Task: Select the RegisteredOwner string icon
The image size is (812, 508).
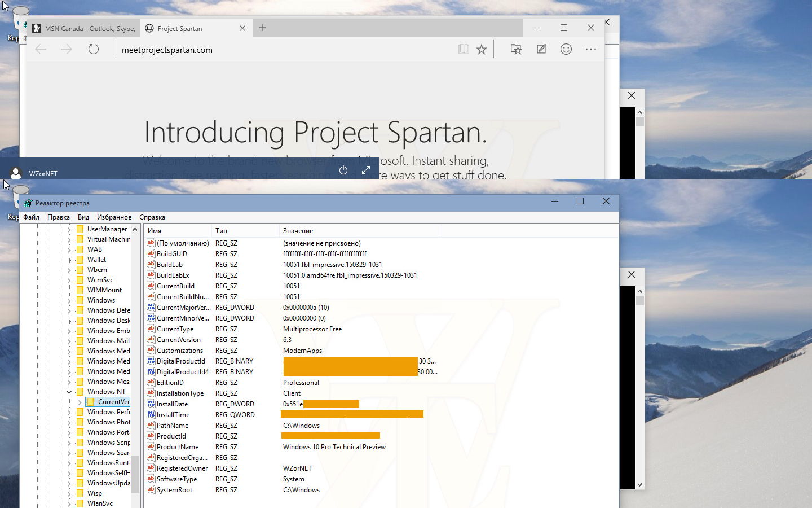Action: coord(151,468)
